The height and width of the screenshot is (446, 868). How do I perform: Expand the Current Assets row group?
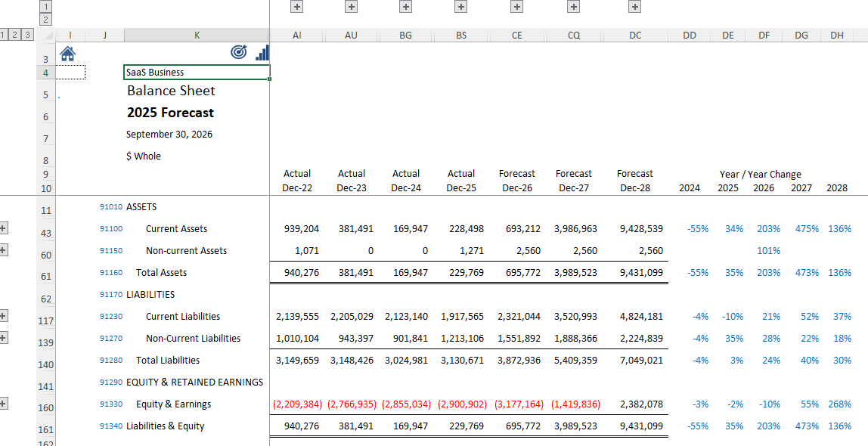3,228
